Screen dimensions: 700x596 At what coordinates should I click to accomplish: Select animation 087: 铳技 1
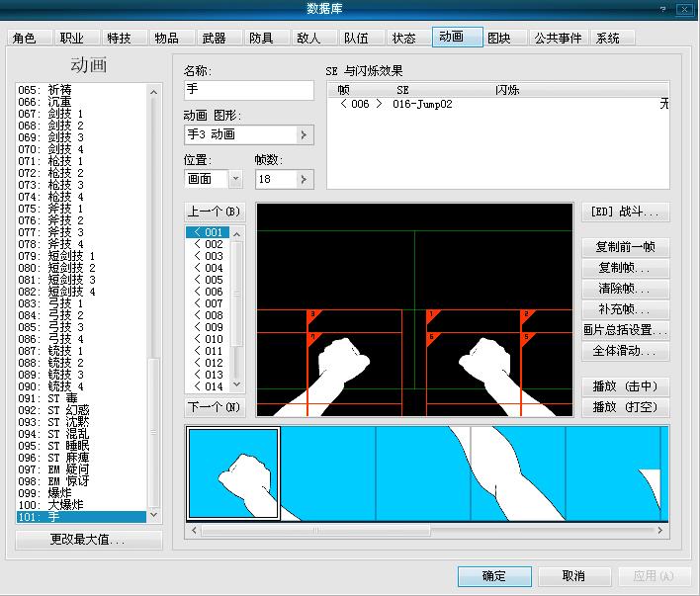click(81, 351)
